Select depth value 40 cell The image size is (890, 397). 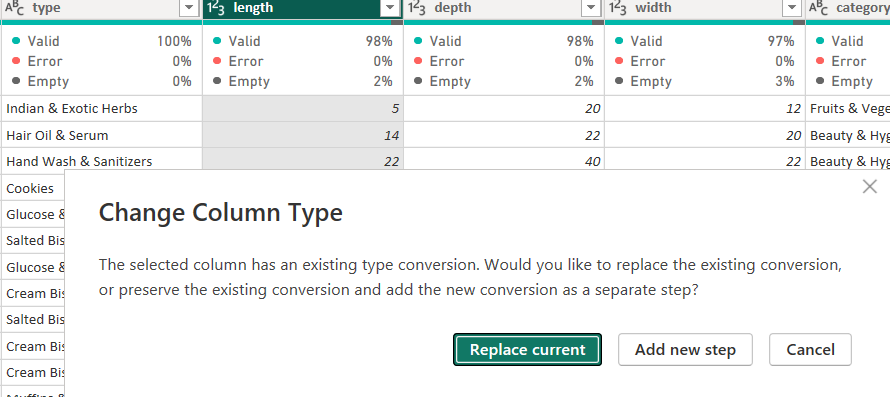tap(504, 161)
